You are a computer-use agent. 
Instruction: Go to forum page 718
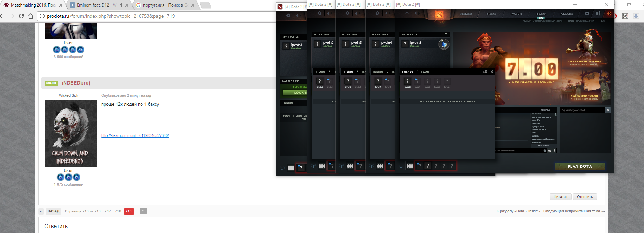pos(118,211)
